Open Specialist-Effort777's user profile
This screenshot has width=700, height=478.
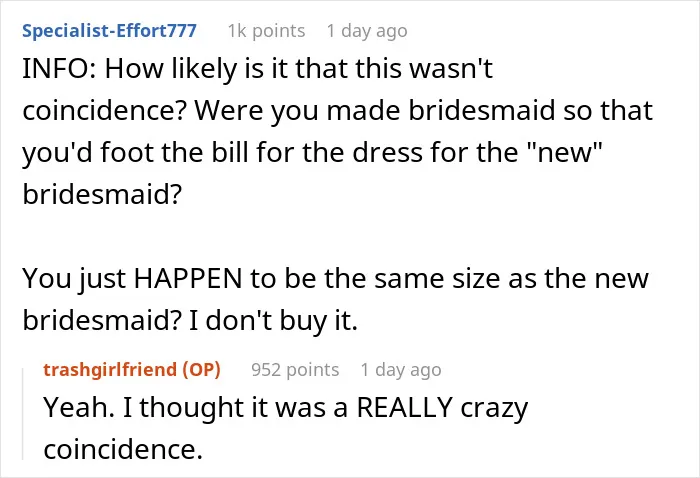109,31
